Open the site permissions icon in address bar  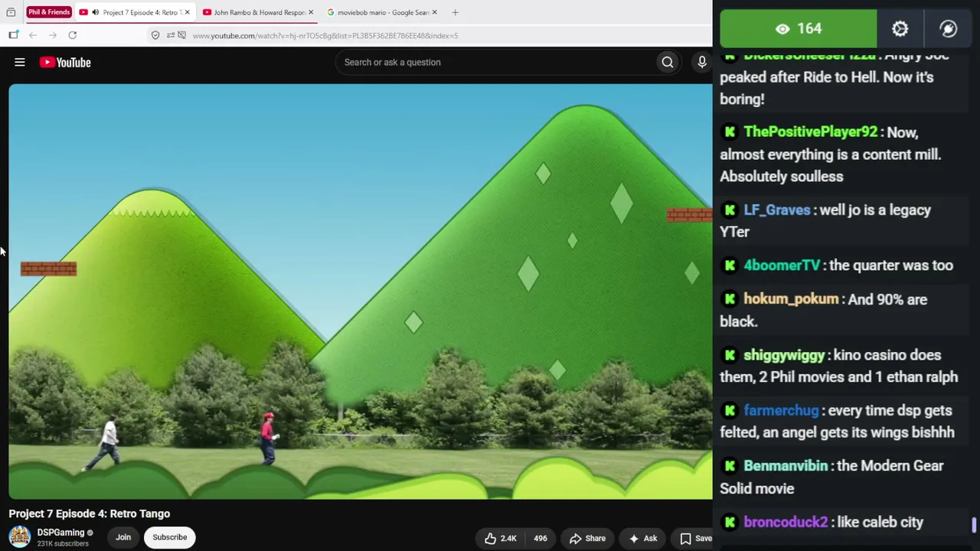(x=170, y=35)
